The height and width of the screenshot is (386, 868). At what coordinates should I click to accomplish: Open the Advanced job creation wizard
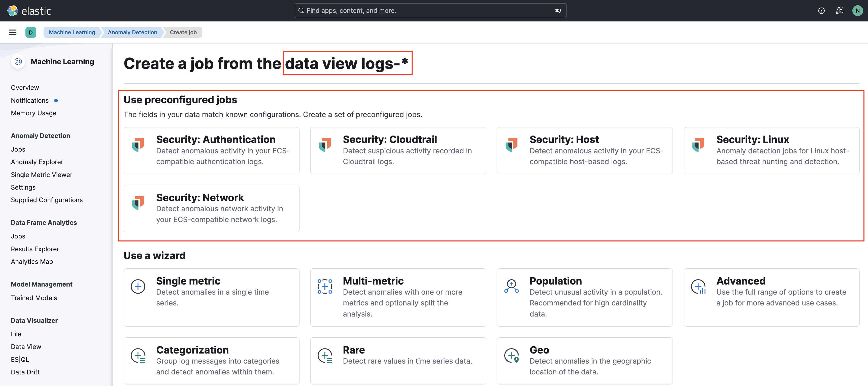pyautogui.click(x=772, y=297)
